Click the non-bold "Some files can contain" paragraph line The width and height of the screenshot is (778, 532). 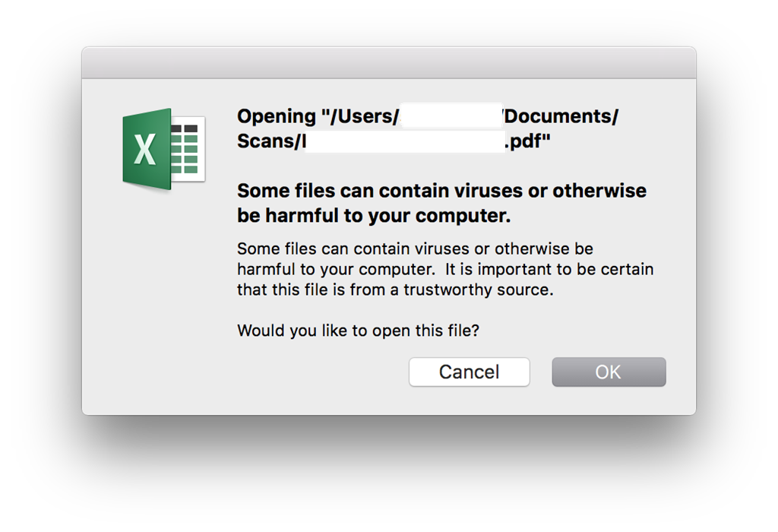[415, 248]
